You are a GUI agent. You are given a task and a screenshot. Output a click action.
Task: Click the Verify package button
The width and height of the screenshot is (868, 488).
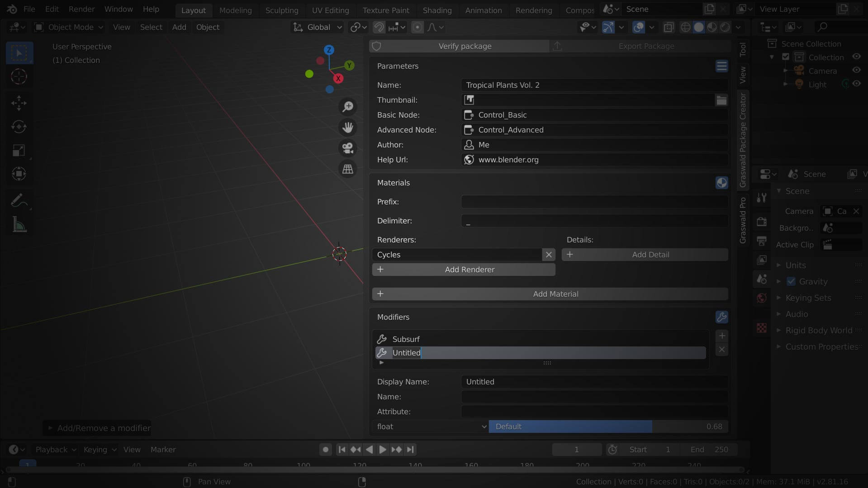(x=465, y=46)
